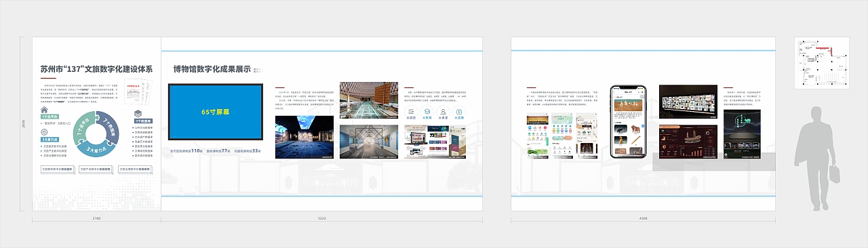The height and width of the screenshot is (248, 868).
Task: Open the house-frame exhibition corridor photo
Action: coord(369,142)
